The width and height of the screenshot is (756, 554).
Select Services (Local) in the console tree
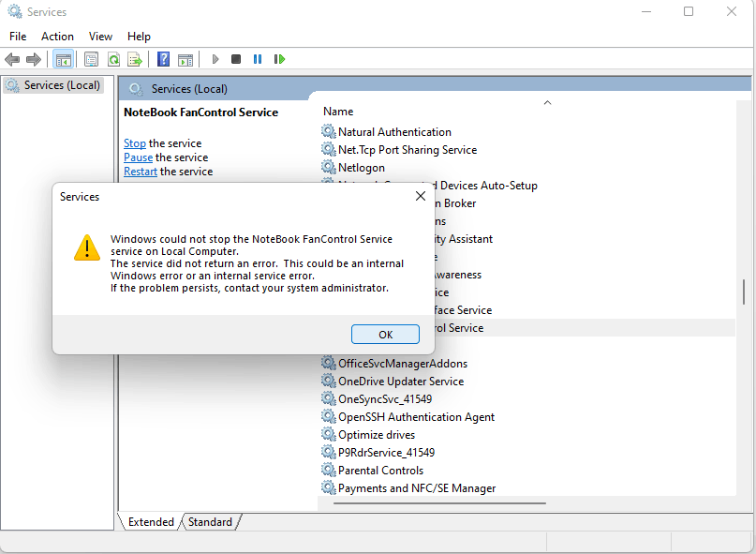[53, 85]
